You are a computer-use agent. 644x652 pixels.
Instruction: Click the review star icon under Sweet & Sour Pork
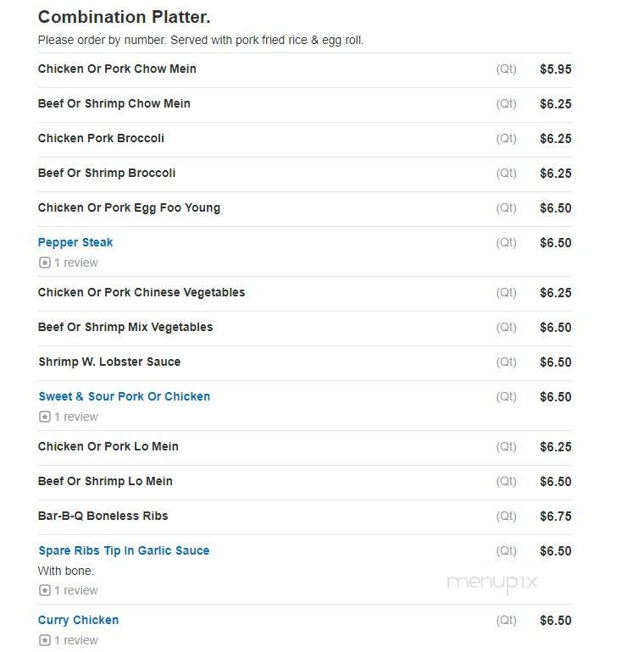point(45,417)
